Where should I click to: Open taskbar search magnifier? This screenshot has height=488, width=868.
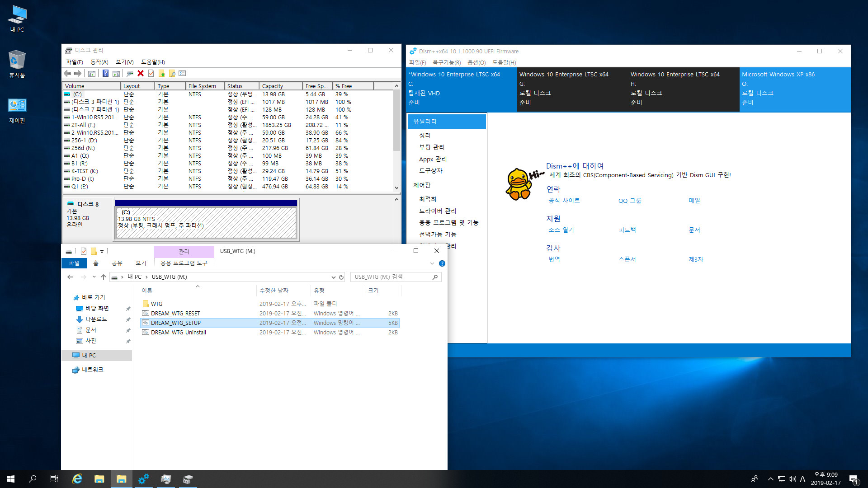coord(33,479)
